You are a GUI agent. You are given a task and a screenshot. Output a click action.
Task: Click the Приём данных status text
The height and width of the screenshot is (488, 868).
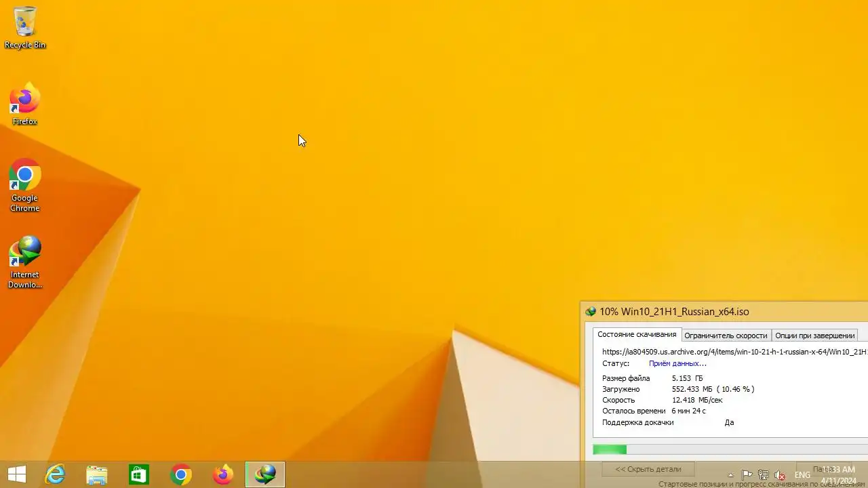pyautogui.click(x=677, y=363)
